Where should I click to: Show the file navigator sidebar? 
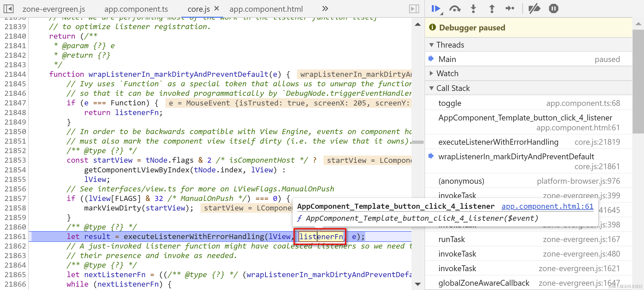(9, 9)
